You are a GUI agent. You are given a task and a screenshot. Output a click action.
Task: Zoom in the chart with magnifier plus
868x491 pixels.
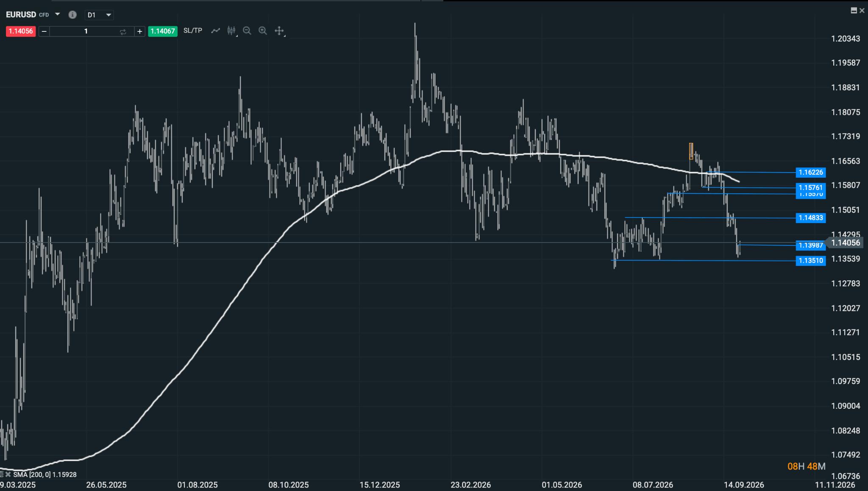pyautogui.click(x=263, y=31)
